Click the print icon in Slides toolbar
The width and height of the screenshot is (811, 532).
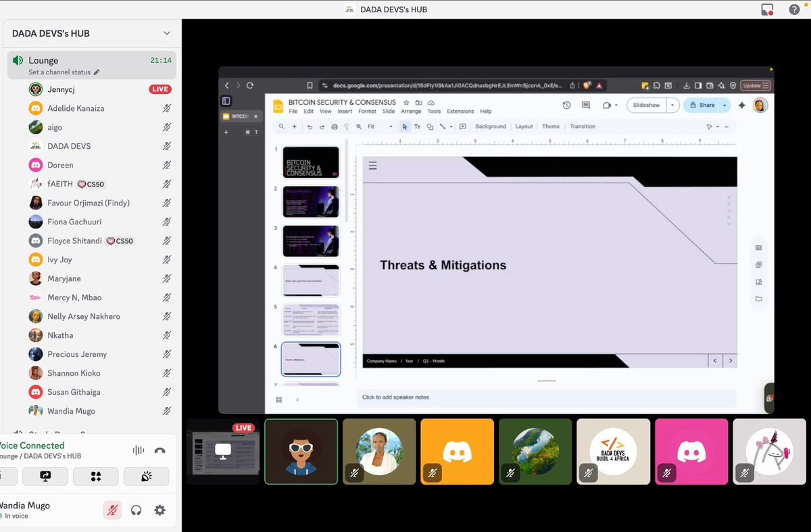tap(334, 126)
